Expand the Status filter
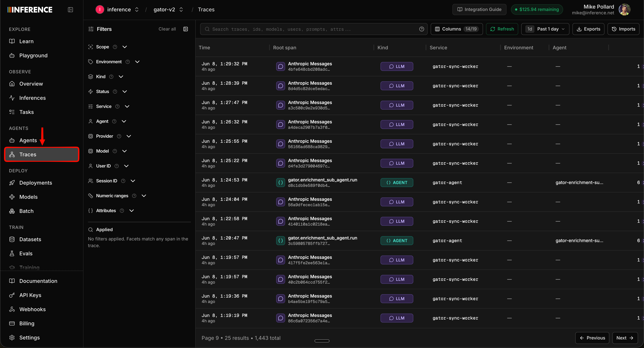Viewport: 644px width, 348px height. [124, 92]
